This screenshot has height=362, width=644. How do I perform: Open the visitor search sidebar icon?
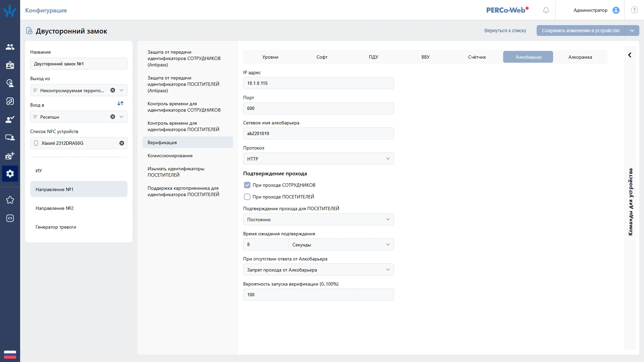[x=10, y=83]
